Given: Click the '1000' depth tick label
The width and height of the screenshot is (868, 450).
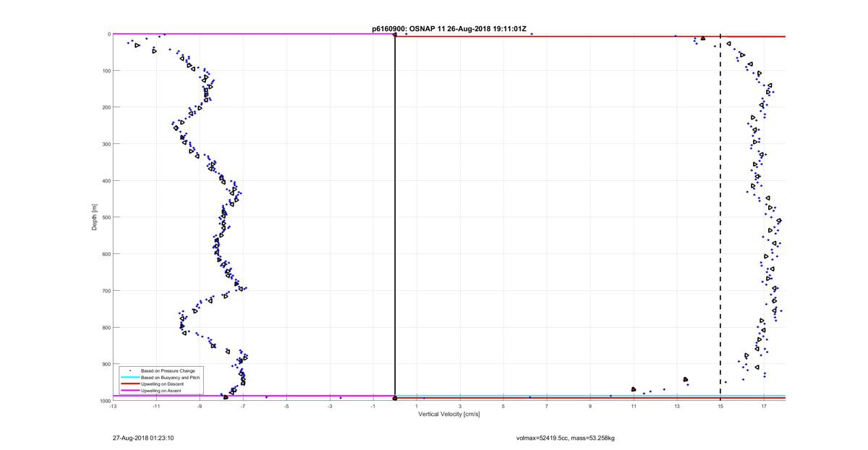Looking at the screenshot, I should pyautogui.click(x=104, y=401).
